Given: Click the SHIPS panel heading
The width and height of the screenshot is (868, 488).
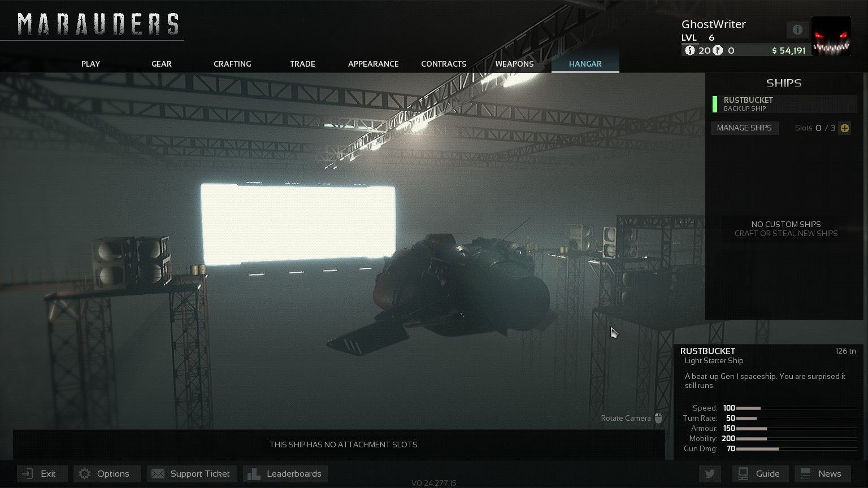Looking at the screenshot, I should [x=784, y=83].
